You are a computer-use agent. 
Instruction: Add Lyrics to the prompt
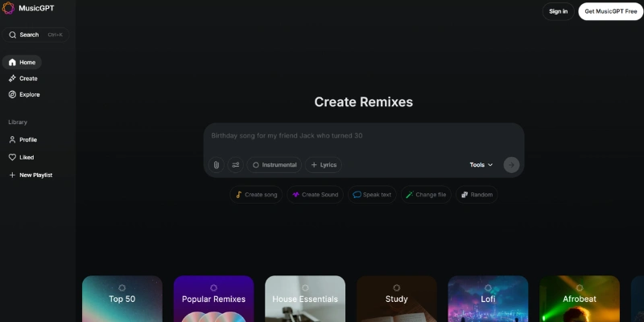(324, 165)
